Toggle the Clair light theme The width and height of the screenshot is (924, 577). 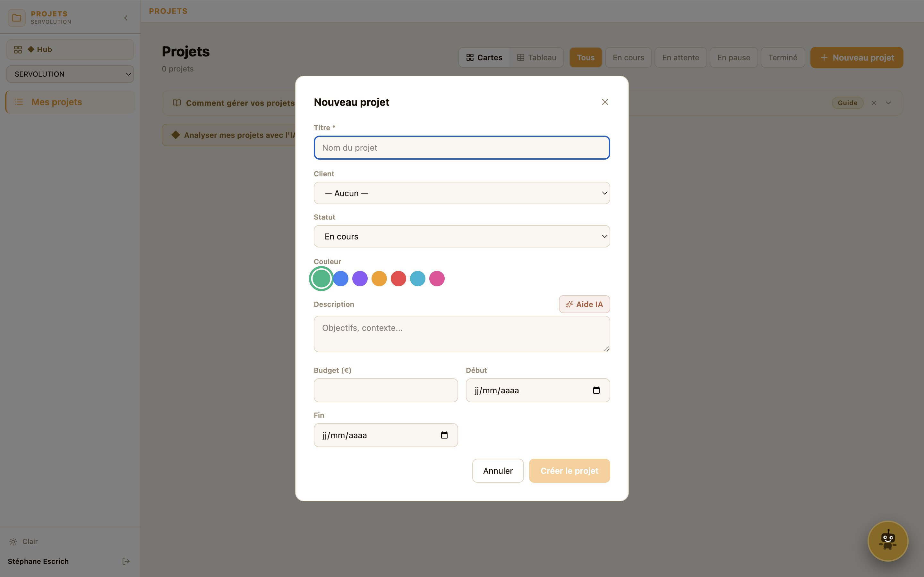(24, 541)
